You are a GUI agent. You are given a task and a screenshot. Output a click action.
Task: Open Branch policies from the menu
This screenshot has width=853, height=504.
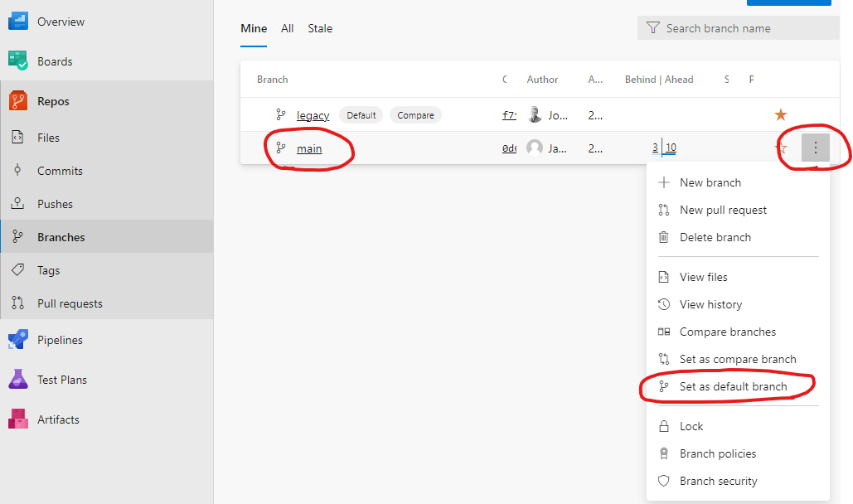click(718, 453)
